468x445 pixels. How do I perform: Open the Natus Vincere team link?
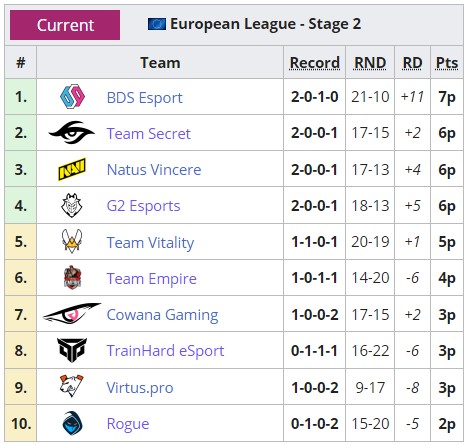pos(154,170)
